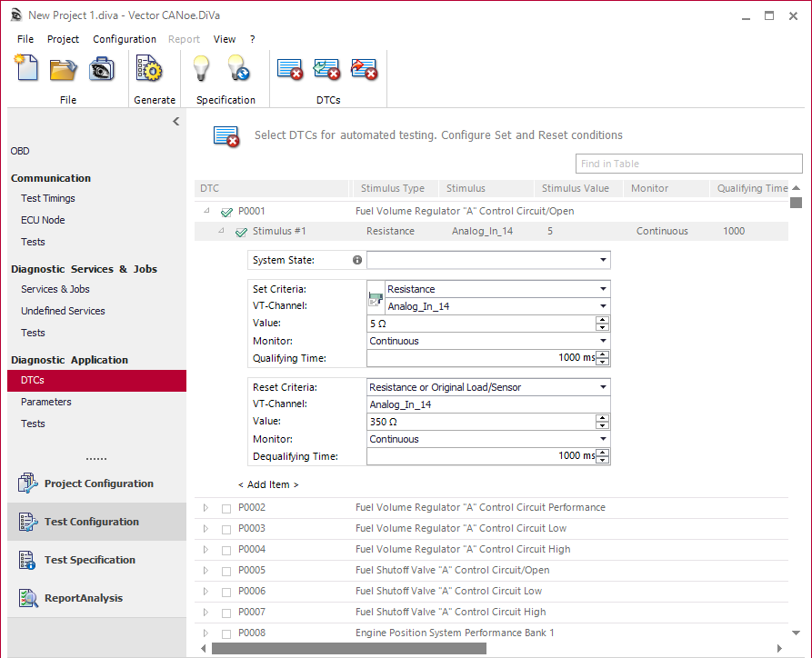Open Services & Jobs in the sidebar
This screenshot has width=812, height=658.
coord(55,289)
